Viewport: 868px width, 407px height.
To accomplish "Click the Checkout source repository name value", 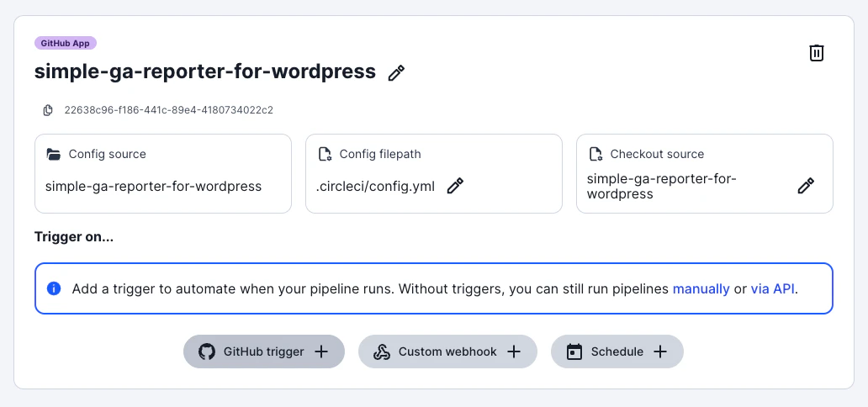I will click(x=662, y=187).
